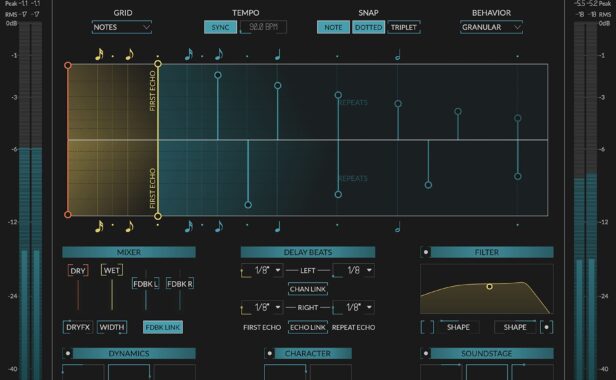Click the REPEAT ECHO label in Delay Beats
The width and height of the screenshot is (616, 380).
pyautogui.click(x=354, y=327)
